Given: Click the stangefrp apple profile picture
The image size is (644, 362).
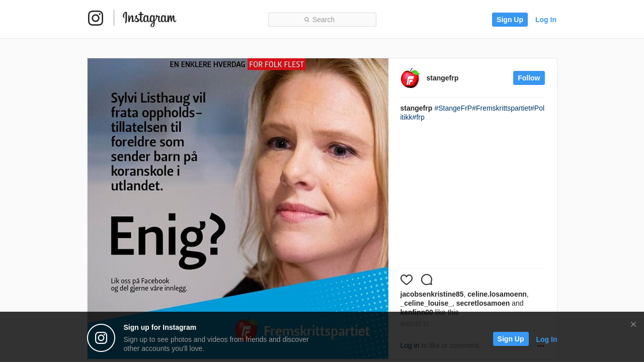Looking at the screenshot, I should click(x=410, y=78).
